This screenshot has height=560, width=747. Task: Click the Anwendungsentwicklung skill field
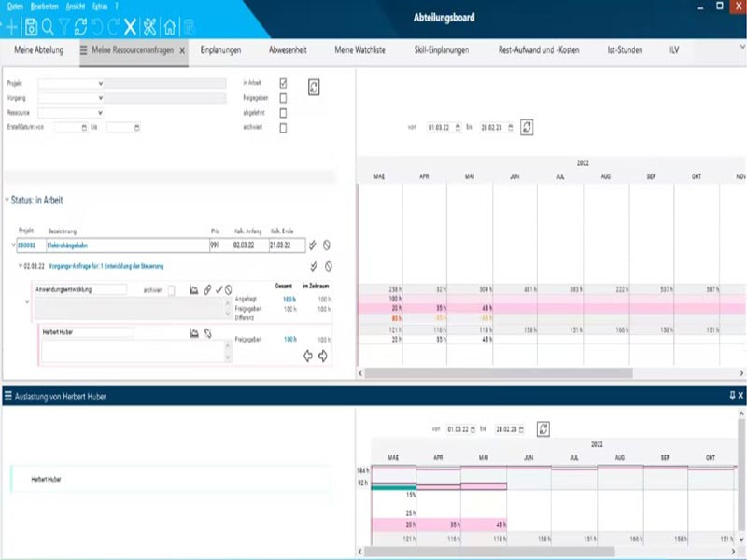[x=80, y=289]
